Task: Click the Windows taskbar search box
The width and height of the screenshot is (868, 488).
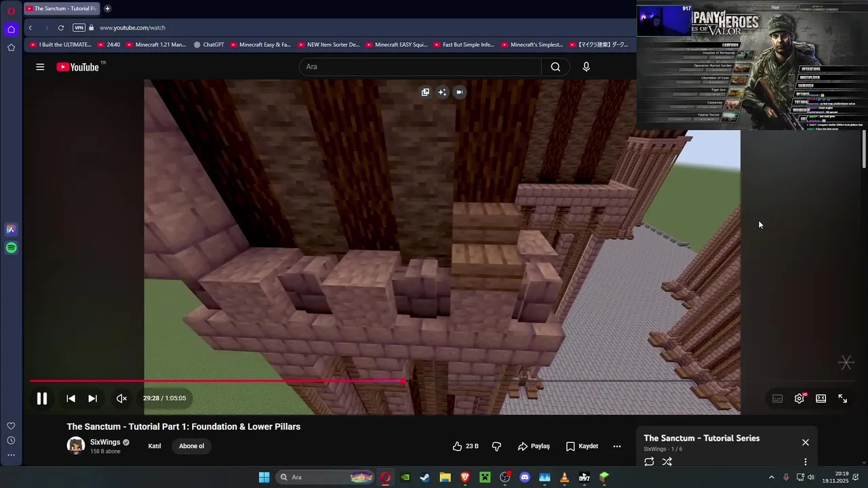Action: (325, 477)
